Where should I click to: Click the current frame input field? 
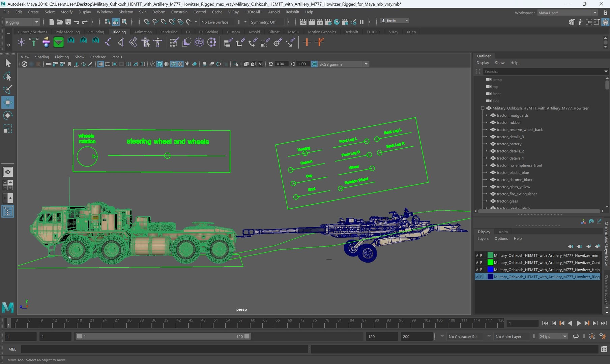pyautogui.click(x=522, y=323)
